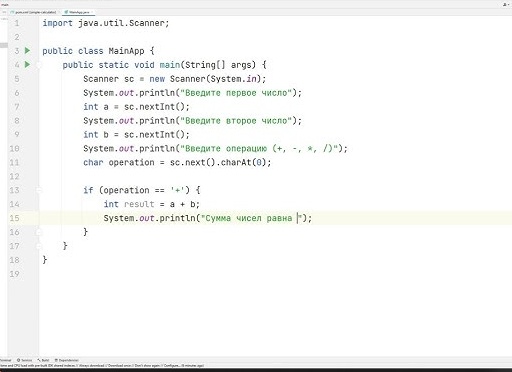This screenshot has height=372, width=512.
Task: Click the string "Введите второе число"
Action: coord(236,121)
